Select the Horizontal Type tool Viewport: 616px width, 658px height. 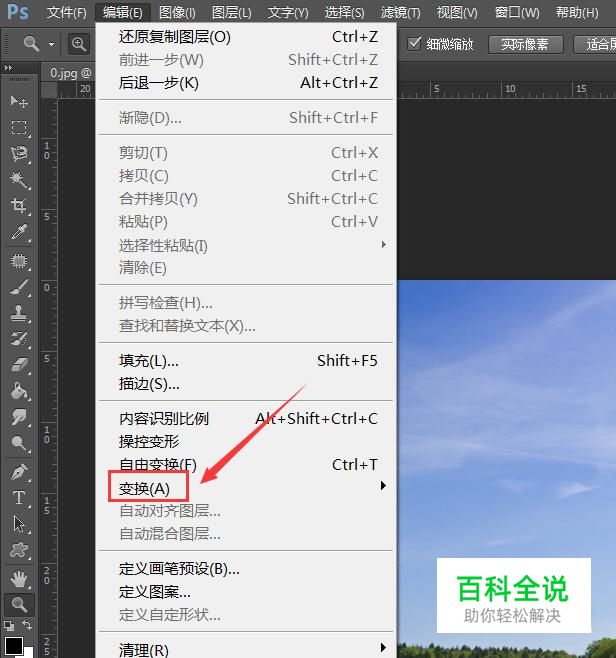[19, 498]
